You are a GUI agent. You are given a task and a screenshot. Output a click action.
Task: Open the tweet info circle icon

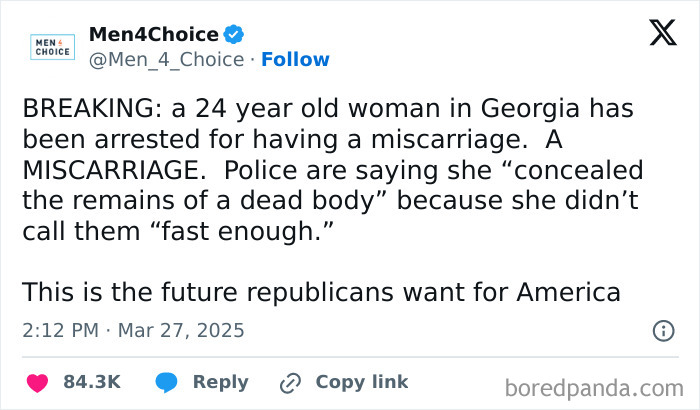(662, 330)
